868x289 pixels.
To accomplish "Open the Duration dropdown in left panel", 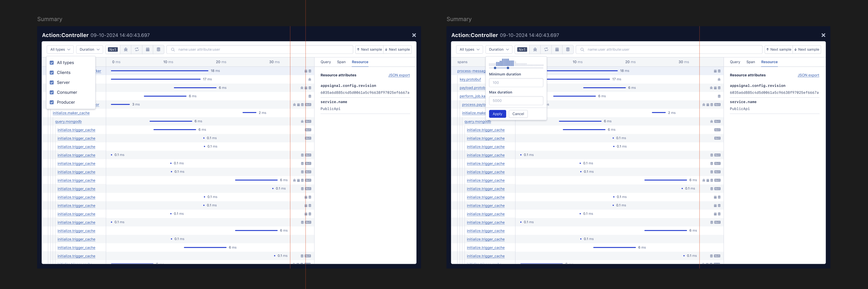I will [x=90, y=50].
